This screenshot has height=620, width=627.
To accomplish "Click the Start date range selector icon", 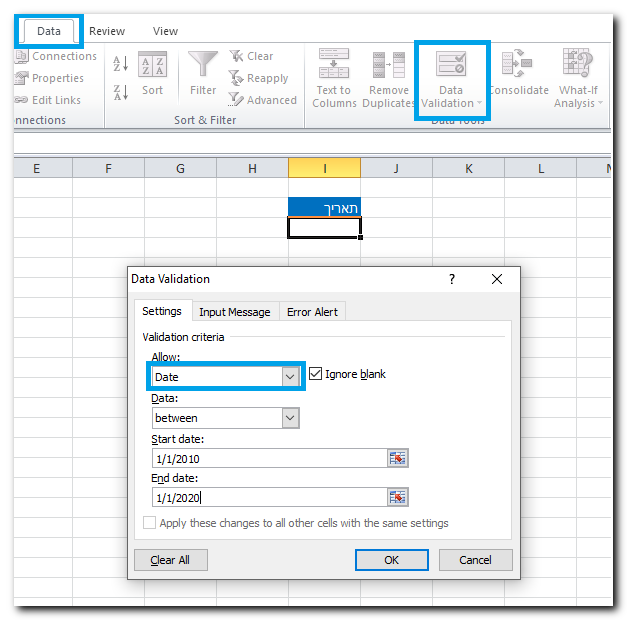I will coord(398,458).
